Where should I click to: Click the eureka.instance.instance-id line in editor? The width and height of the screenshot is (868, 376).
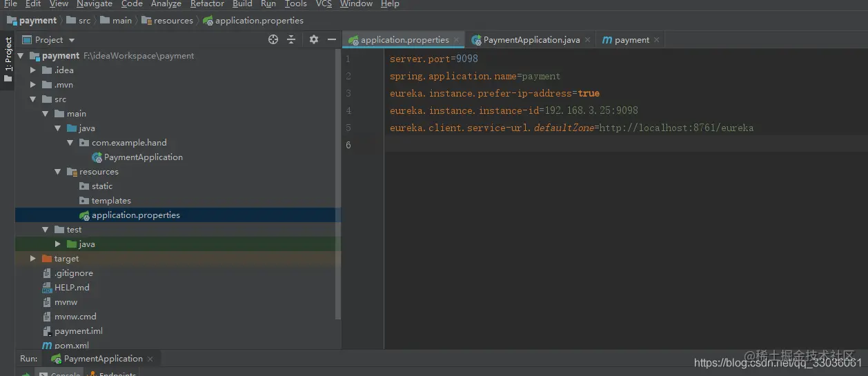[x=514, y=110]
